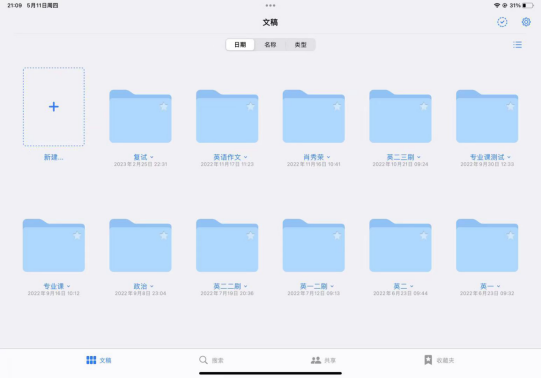This screenshot has height=378, width=542.
Task: Open the 复试 folder
Action: point(140,116)
